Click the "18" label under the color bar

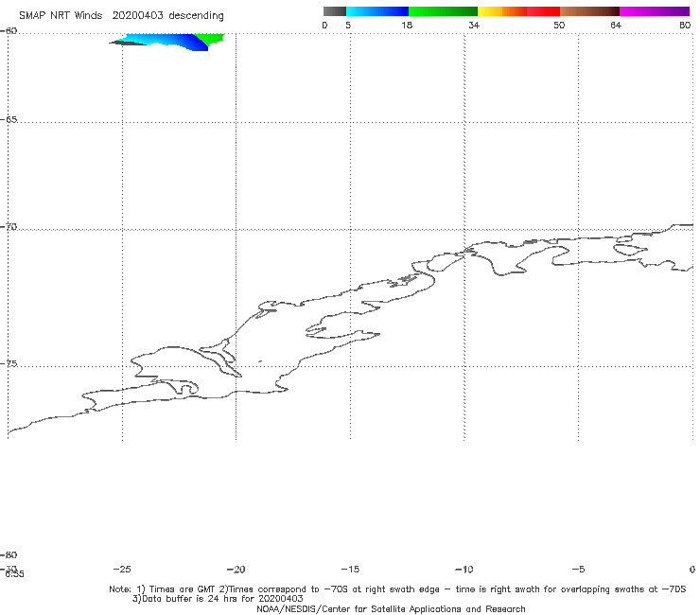pyautogui.click(x=406, y=25)
